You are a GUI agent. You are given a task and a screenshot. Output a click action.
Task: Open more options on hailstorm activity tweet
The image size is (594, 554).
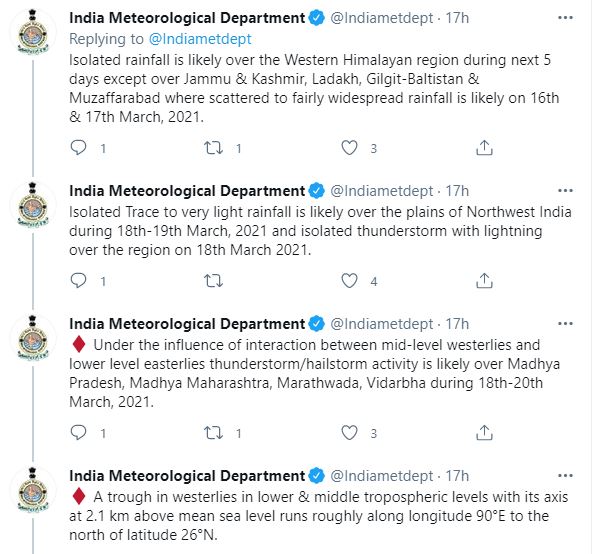pos(565,324)
